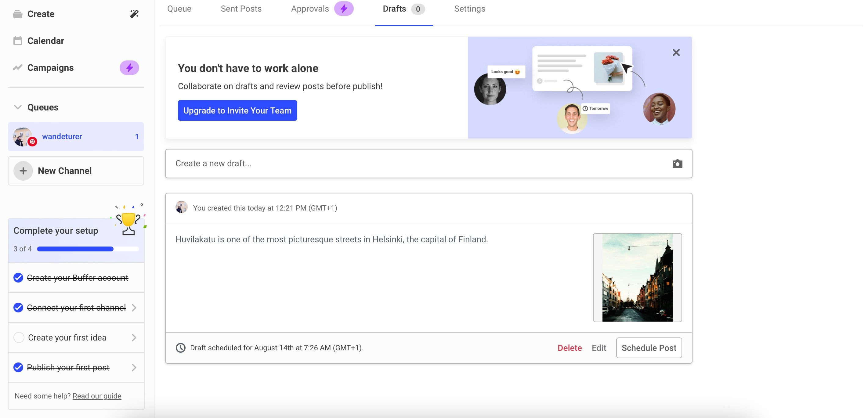Open the Helsinki street image thumbnail
The width and height of the screenshot is (868, 418).
[x=637, y=278]
